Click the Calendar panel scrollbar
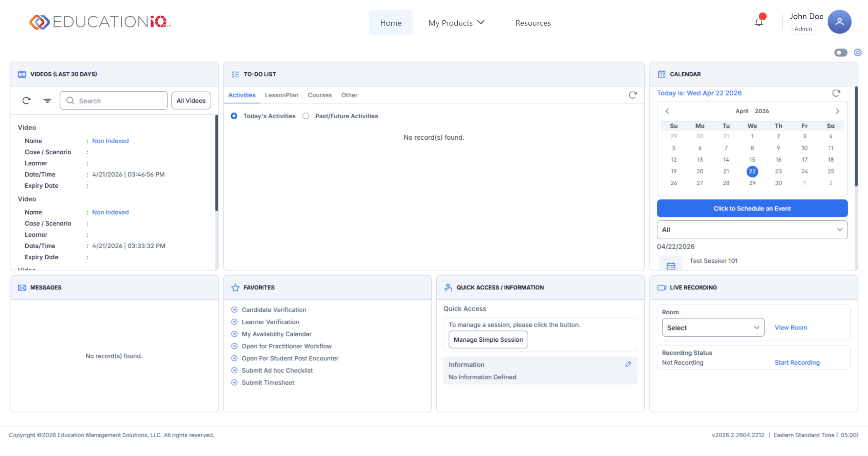This screenshot has height=456, width=868. (856, 137)
